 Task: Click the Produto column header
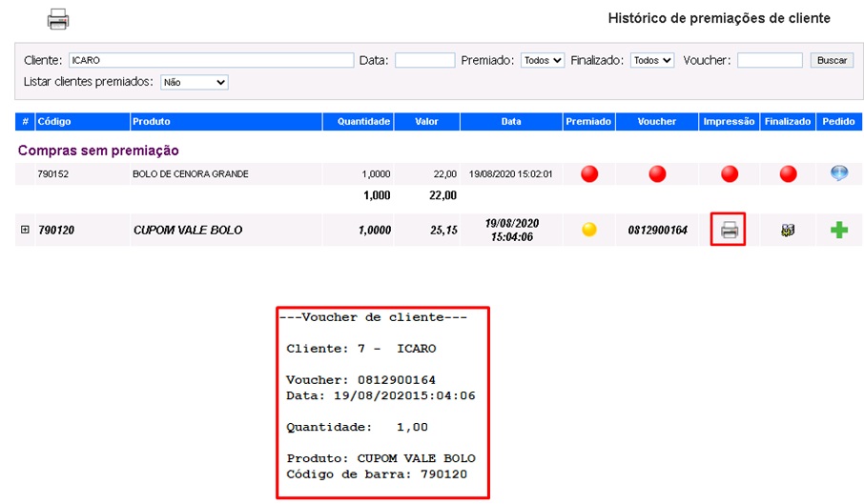(x=226, y=122)
